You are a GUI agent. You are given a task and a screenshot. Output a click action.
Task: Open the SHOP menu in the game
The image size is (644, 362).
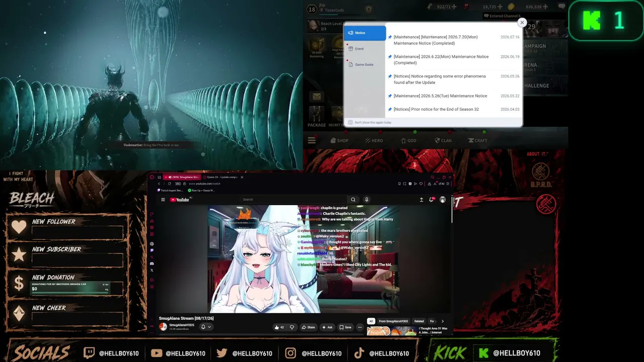339,140
